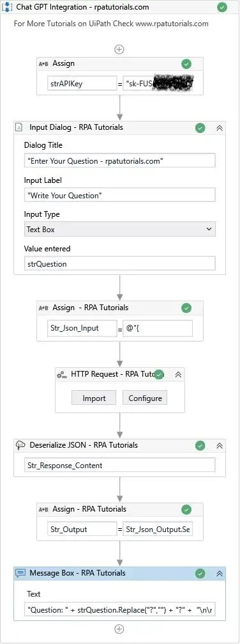Edit the @"{ JSON value field
Viewport: 240px width, 644px height.
coord(158,328)
